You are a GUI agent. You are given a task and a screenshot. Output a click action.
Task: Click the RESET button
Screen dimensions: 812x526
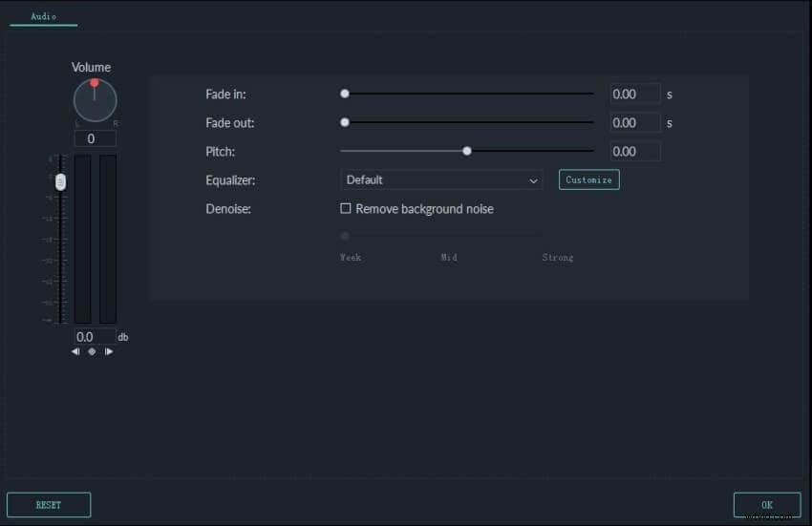click(x=49, y=505)
